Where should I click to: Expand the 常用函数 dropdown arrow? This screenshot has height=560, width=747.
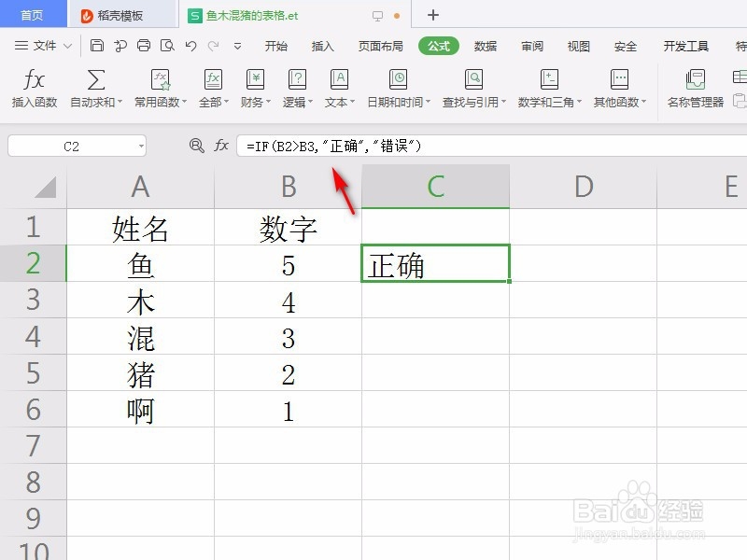(184, 102)
